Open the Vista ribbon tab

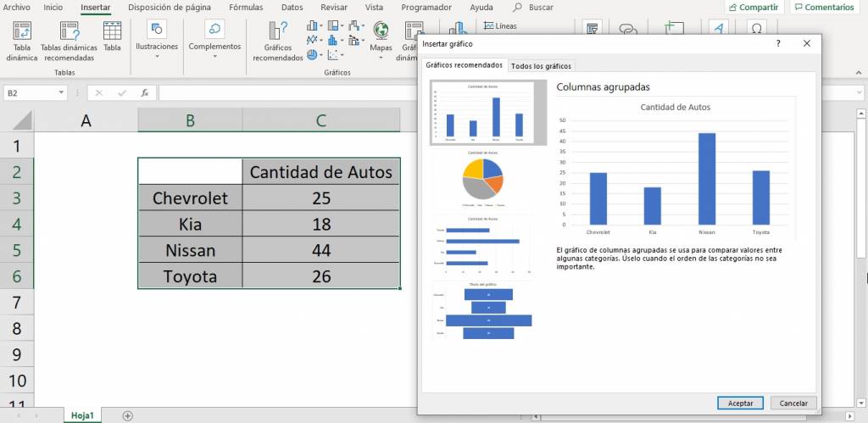tap(374, 8)
